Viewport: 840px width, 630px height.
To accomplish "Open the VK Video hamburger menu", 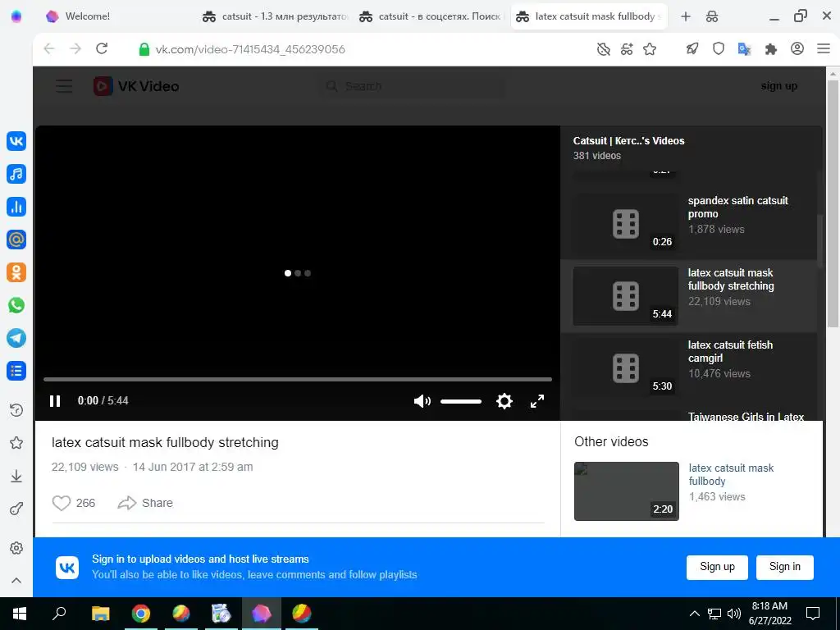I will click(x=64, y=85).
